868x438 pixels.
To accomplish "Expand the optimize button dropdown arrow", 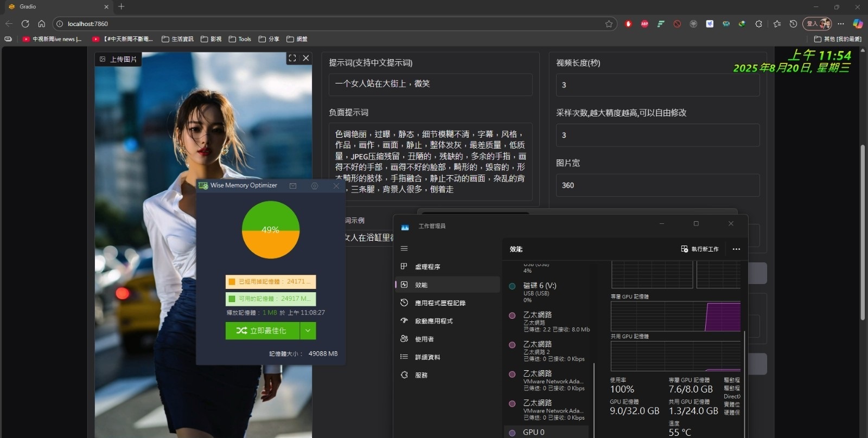I will [308, 331].
